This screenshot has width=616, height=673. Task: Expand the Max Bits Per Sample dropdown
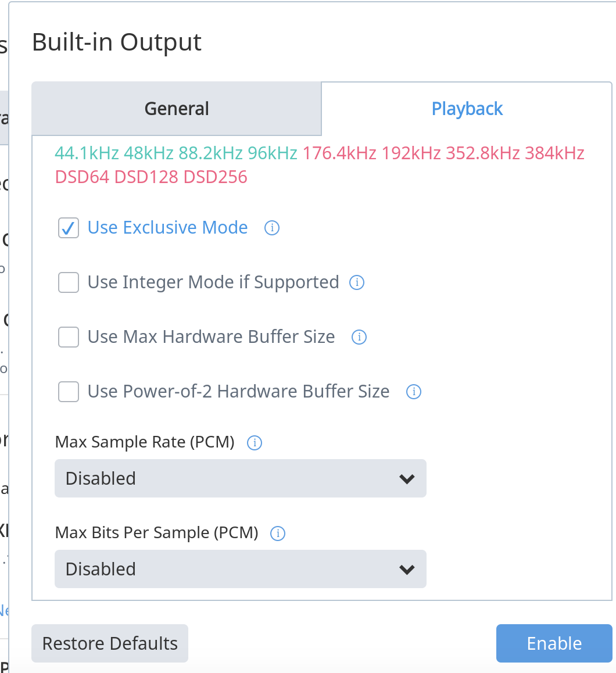point(241,569)
